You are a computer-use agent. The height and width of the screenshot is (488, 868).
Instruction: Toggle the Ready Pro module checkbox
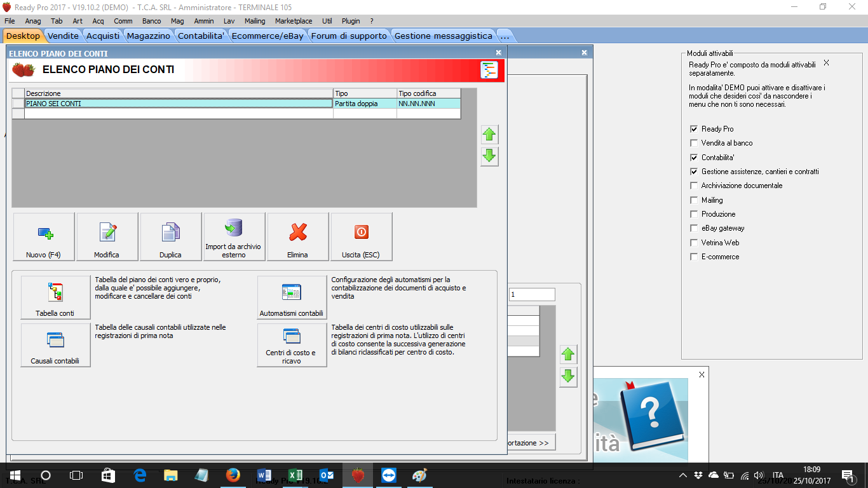(x=694, y=129)
